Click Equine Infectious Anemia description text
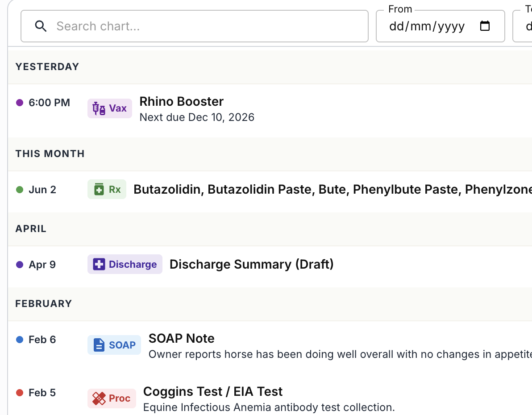This screenshot has width=532, height=415. point(269,407)
